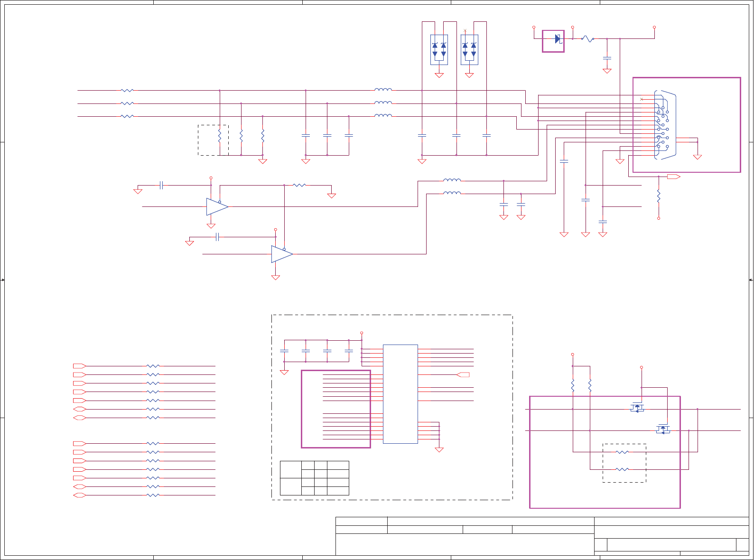
Task: Select the lower buffer triangle symbol
Action: [282, 254]
